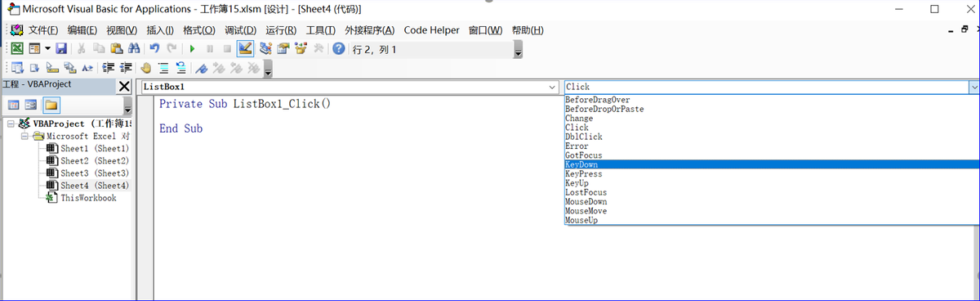
Task: Click the Reset stop icon
Action: coord(227,49)
